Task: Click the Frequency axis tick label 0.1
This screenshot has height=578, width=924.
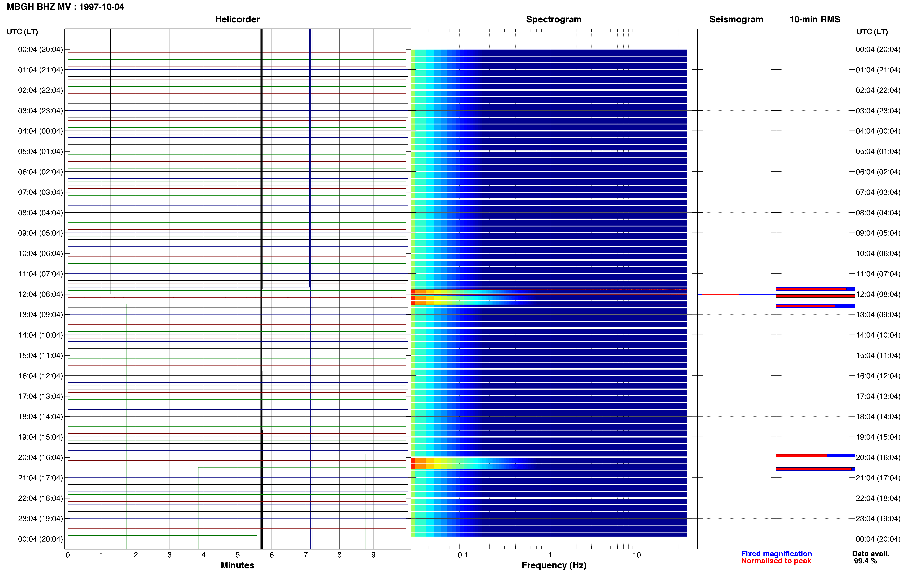Action: 463,555
